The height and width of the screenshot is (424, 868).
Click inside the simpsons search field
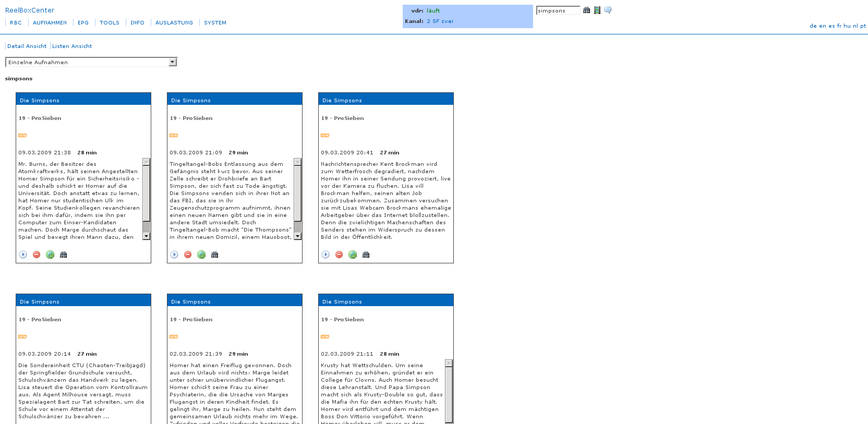pos(558,10)
